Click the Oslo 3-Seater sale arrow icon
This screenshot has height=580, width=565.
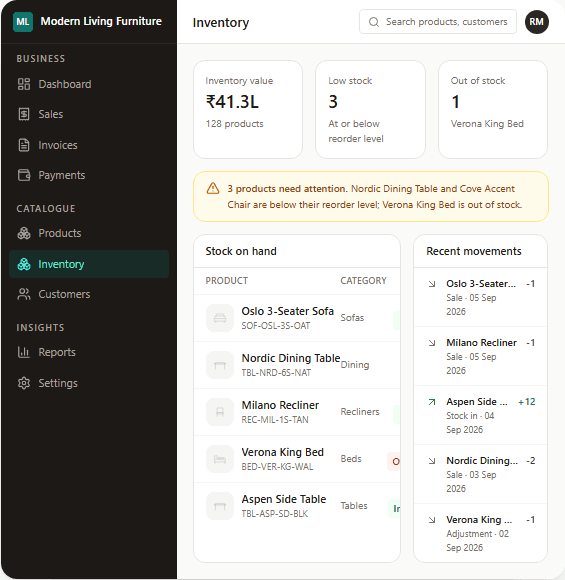[x=432, y=284]
